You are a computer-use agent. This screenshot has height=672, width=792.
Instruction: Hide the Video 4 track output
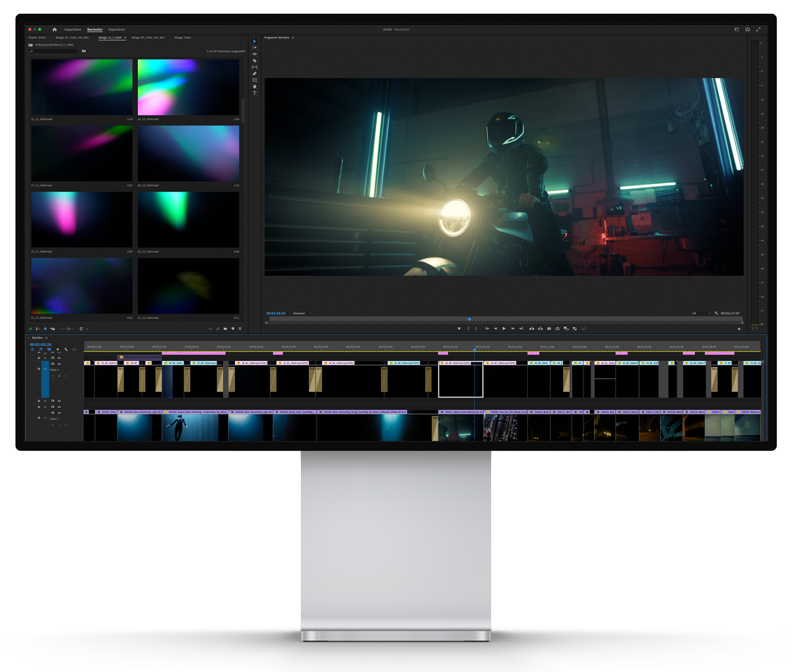59,364
